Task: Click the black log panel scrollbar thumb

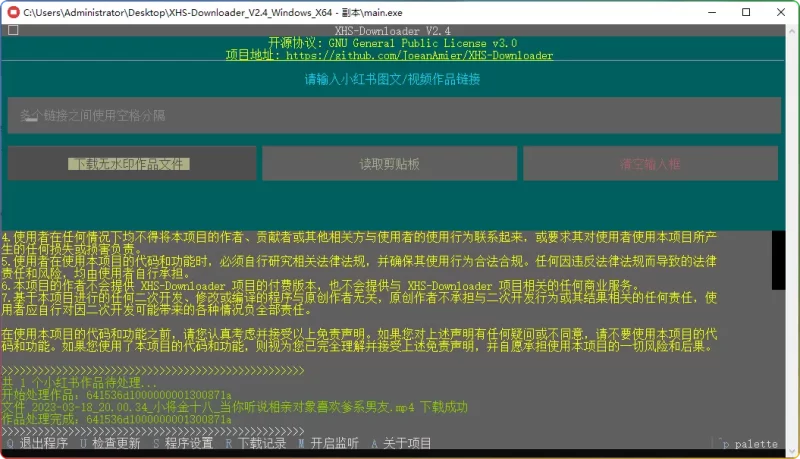Action: 778,260
